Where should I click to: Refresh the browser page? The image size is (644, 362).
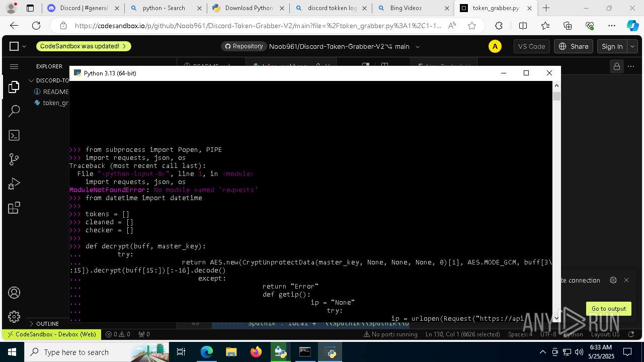36,26
